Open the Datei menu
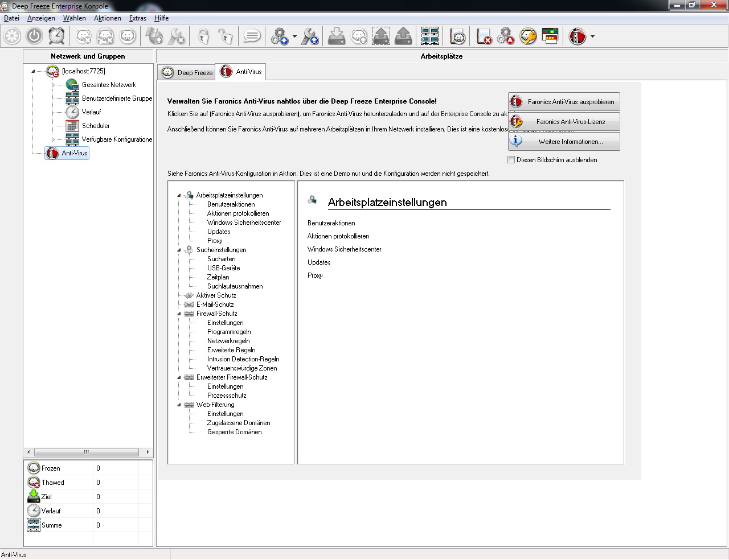 coord(11,18)
